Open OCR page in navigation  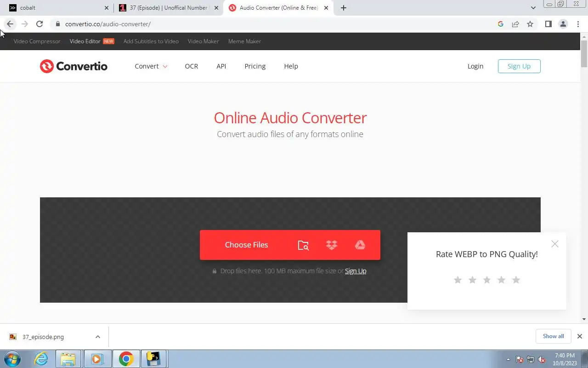(x=192, y=66)
